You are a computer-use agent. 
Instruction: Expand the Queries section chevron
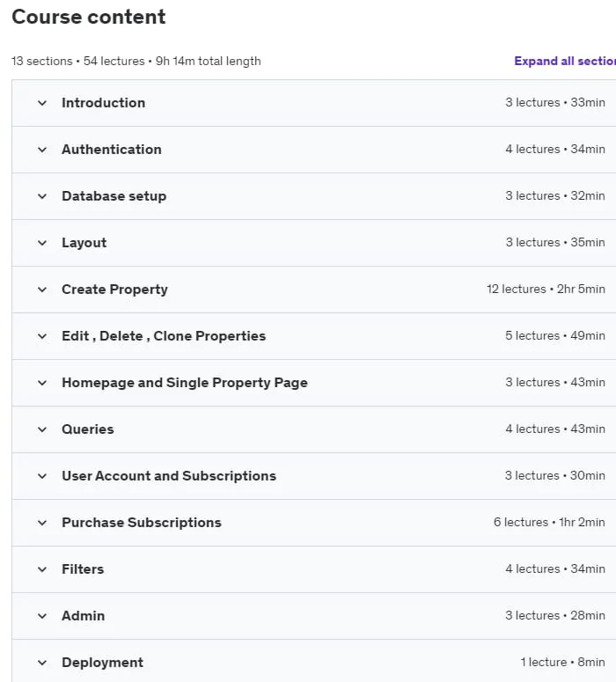[x=42, y=429]
